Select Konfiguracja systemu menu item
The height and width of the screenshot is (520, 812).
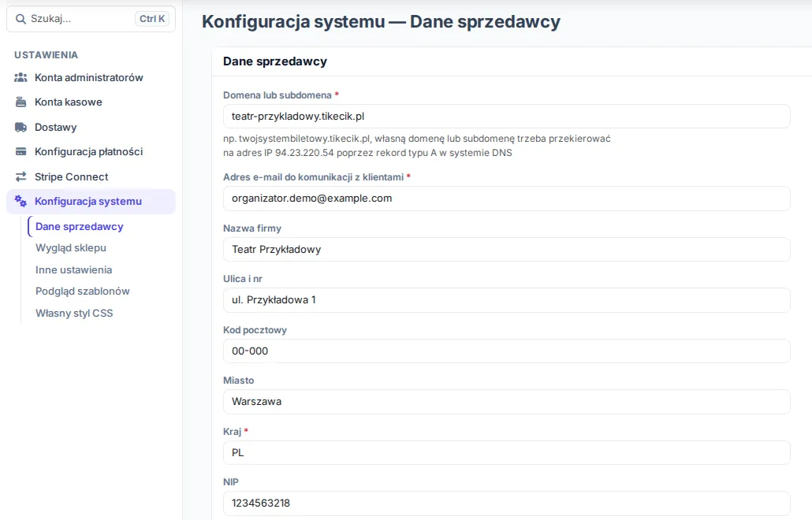click(91, 201)
